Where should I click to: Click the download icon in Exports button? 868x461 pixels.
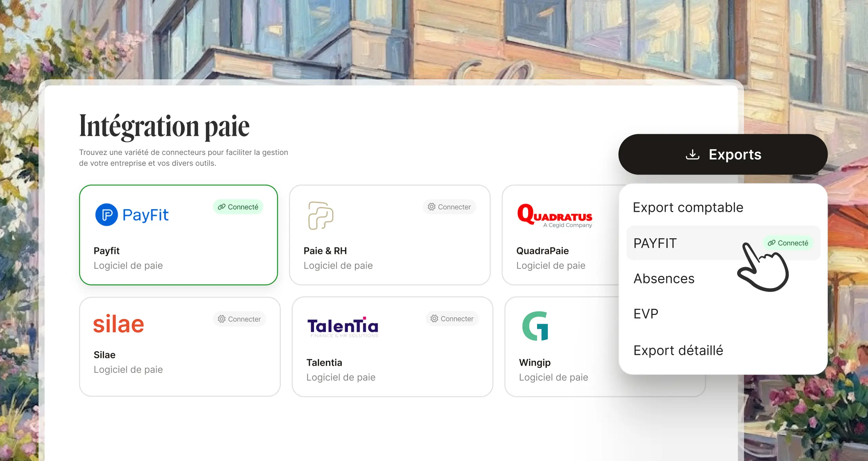click(x=692, y=155)
